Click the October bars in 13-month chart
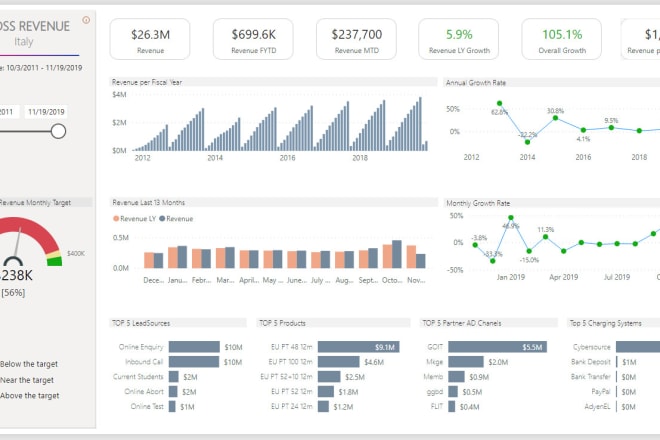Screen dimensions: 660x440 click(392, 254)
